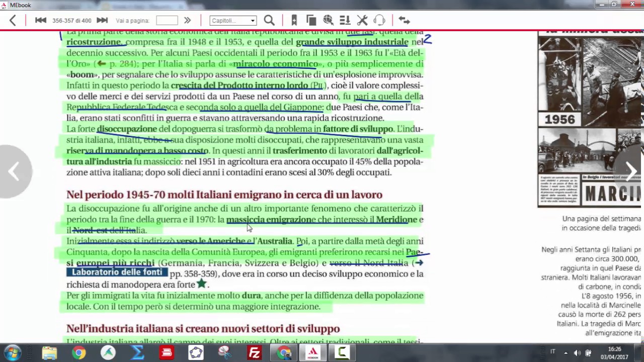Click the 'fattore di sviluppo' bold phrase
644x362 pixels.
358,129
